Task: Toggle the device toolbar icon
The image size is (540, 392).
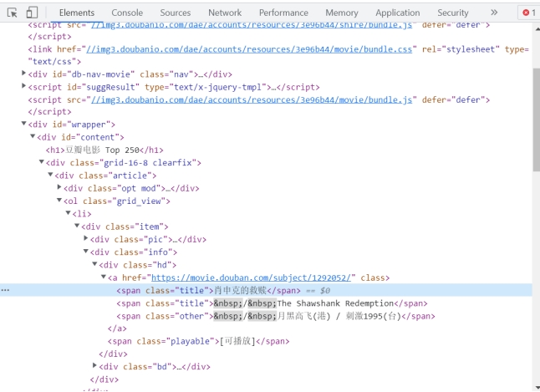Action: point(32,13)
